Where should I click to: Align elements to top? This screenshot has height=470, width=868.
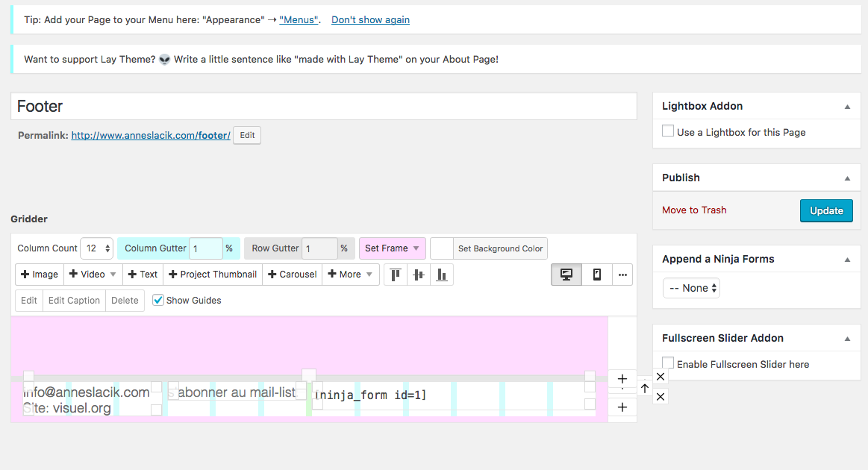pos(396,275)
